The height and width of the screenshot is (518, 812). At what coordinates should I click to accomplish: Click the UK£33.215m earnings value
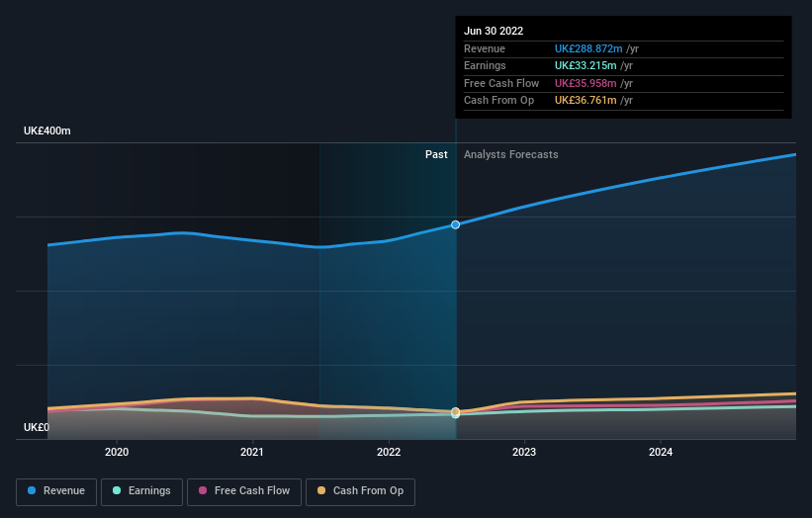click(x=586, y=65)
